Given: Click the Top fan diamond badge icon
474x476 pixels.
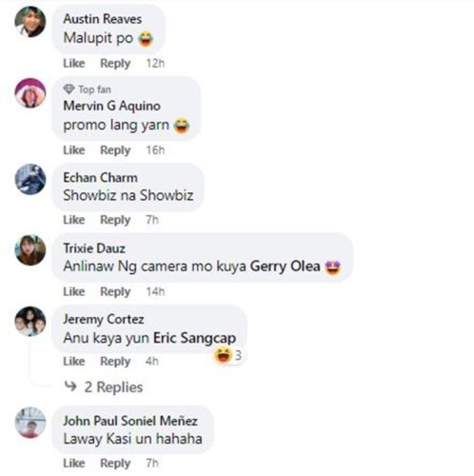Looking at the screenshot, I should click(x=69, y=89).
